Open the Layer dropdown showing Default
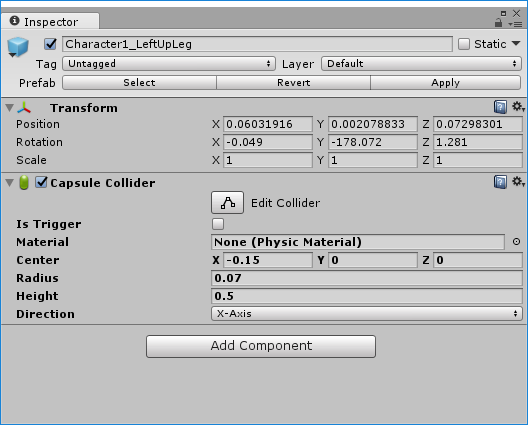 [x=421, y=64]
